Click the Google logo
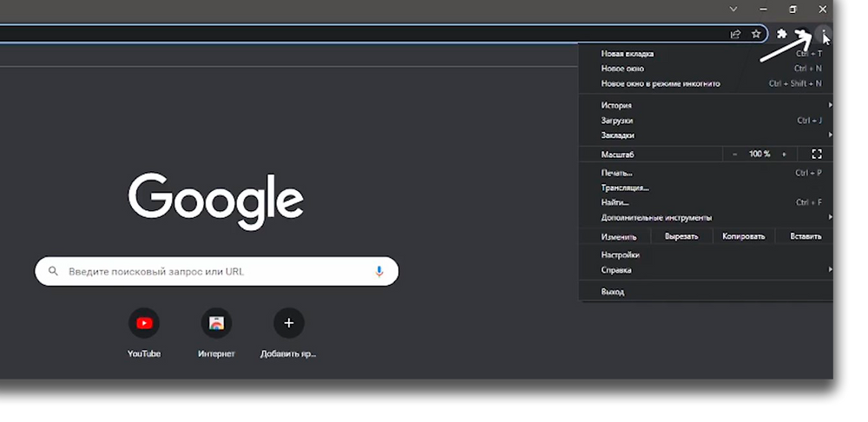 [x=216, y=201]
